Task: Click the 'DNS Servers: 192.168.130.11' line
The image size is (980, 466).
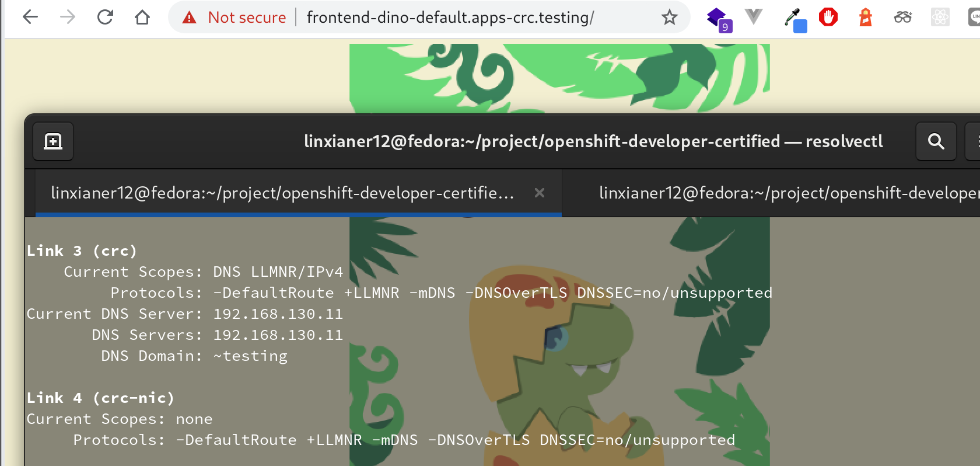Action: coord(217,335)
